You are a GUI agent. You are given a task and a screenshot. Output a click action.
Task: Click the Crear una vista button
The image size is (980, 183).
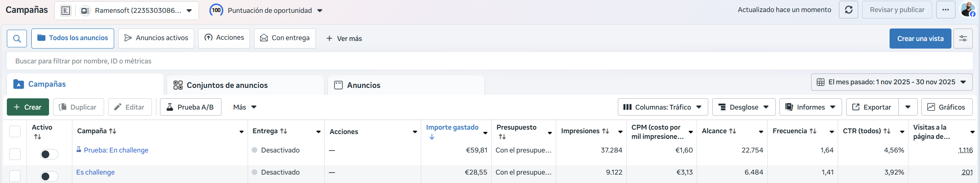pos(920,39)
